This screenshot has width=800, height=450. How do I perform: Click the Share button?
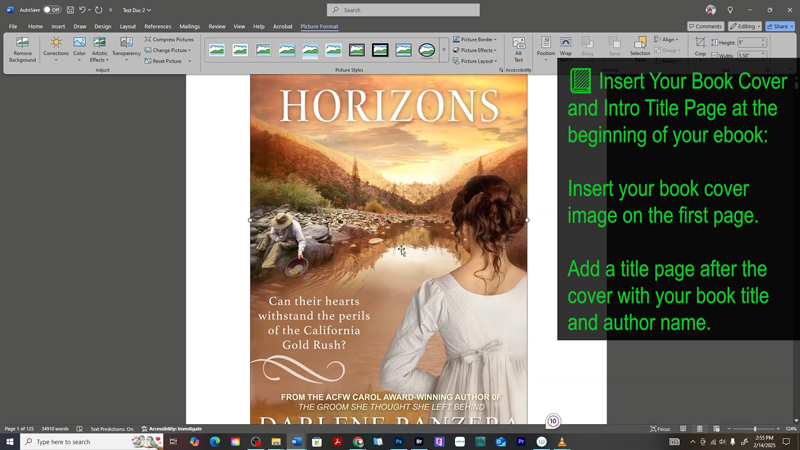[780, 26]
